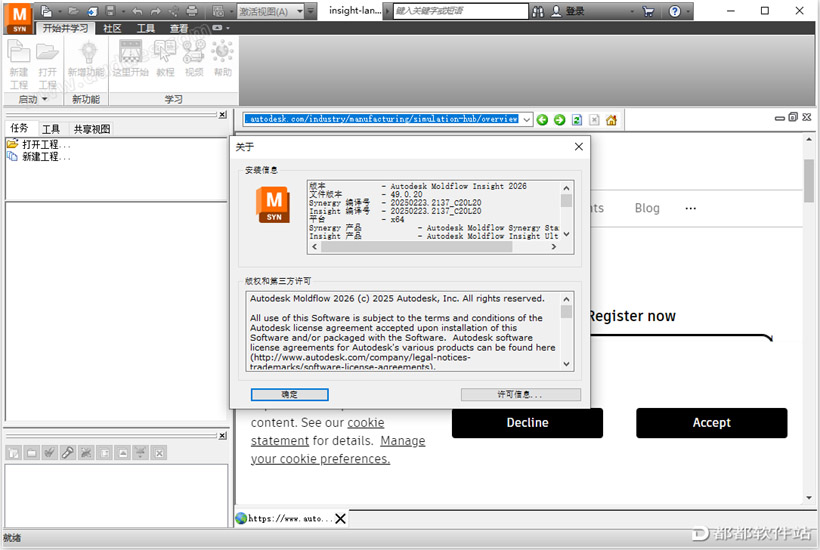This screenshot has width=820, height=550.
Task: Select 开始并学习 ribbon tab
Action: [65, 28]
